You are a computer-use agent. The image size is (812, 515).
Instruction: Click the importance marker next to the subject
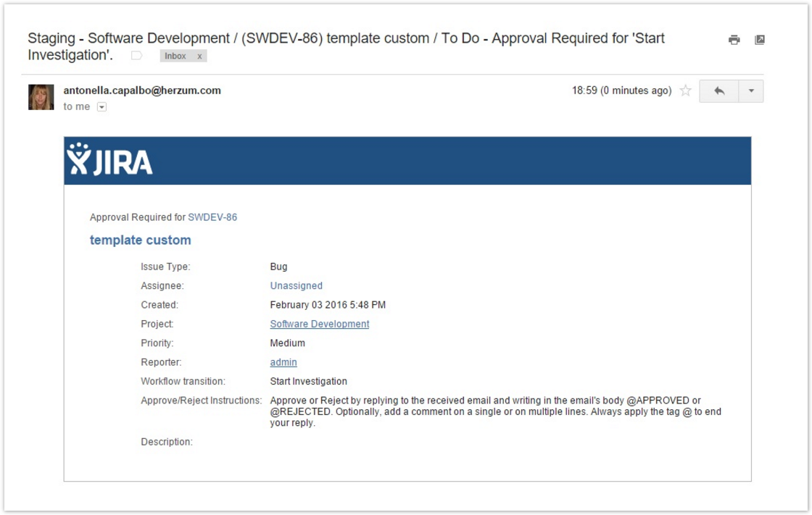pos(136,56)
